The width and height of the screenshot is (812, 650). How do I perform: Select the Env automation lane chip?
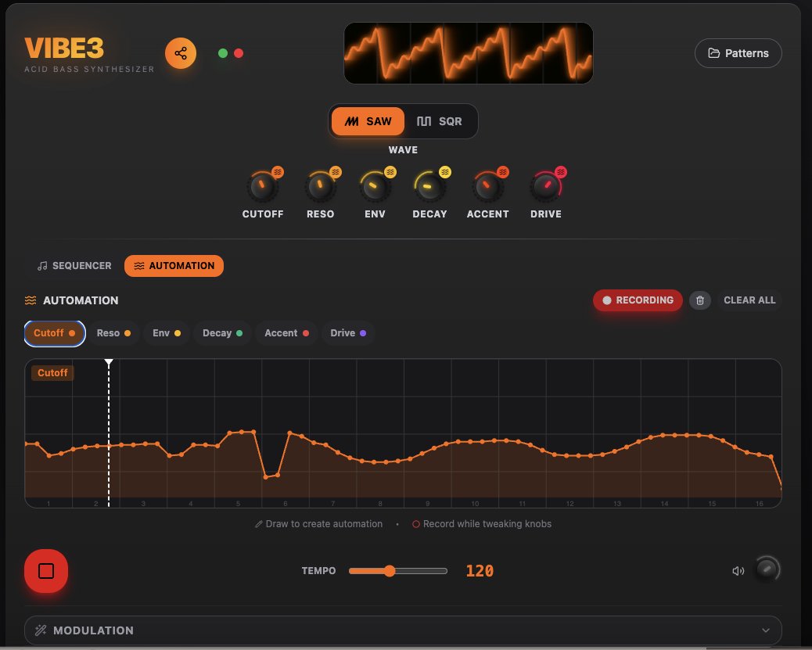point(166,333)
